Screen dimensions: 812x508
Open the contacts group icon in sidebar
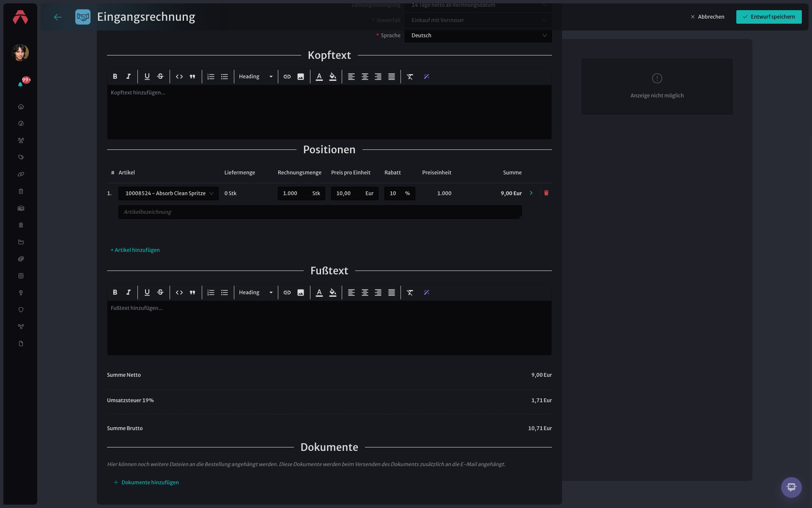point(21,141)
